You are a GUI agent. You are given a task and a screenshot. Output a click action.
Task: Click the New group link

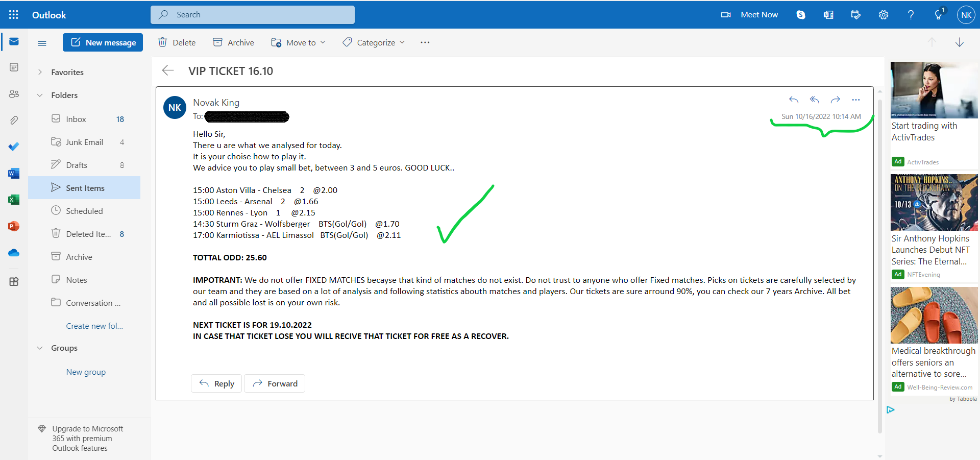[x=86, y=372]
